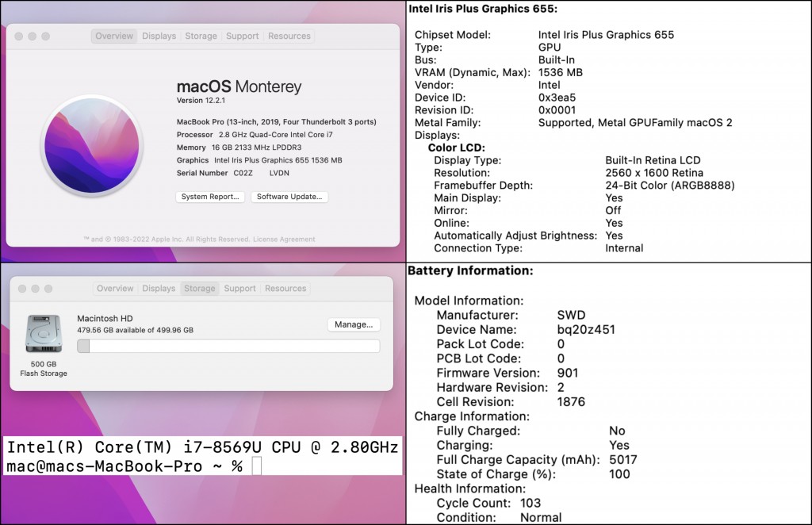
Task: Click Firmware Version value '901'
Action: [568, 374]
